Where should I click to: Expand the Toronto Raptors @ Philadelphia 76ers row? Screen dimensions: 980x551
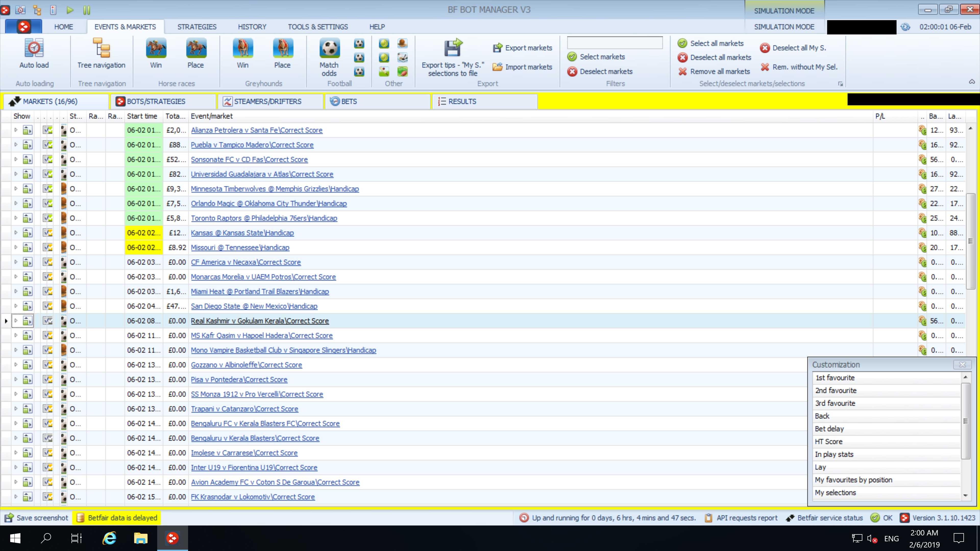tap(16, 218)
